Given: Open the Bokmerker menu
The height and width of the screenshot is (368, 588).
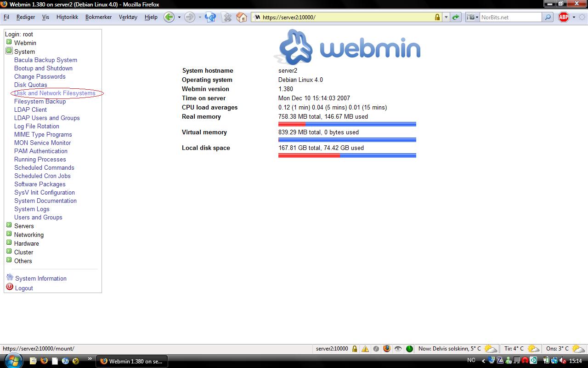Looking at the screenshot, I should click(x=98, y=17).
